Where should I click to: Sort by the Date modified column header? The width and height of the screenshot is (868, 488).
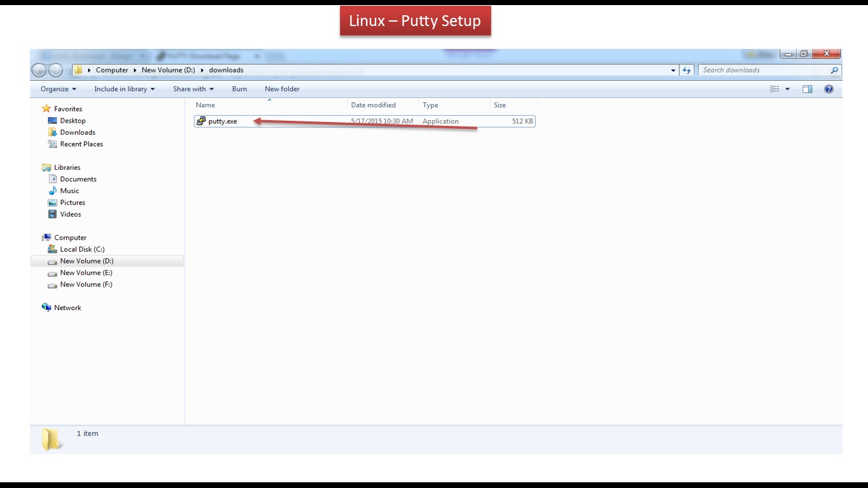[383, 105]
